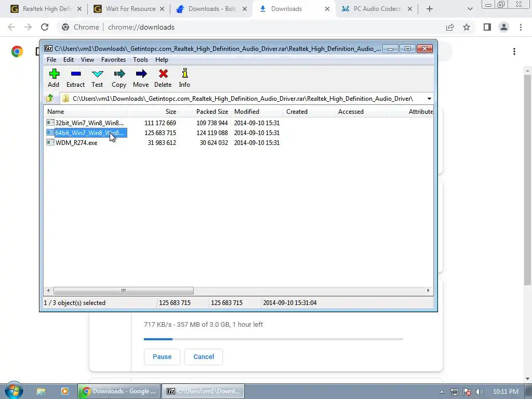Reload the Chrome page
532x399 pixels.
pyautogui.click(x=45, y=27)
